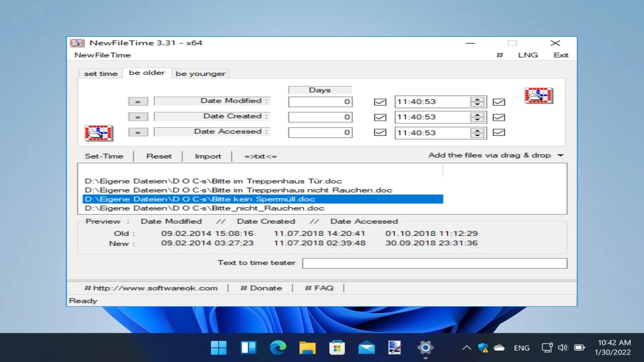Click Date Created Days input field
This screenshot has height=362, width=644.
[x=320, y=117]
